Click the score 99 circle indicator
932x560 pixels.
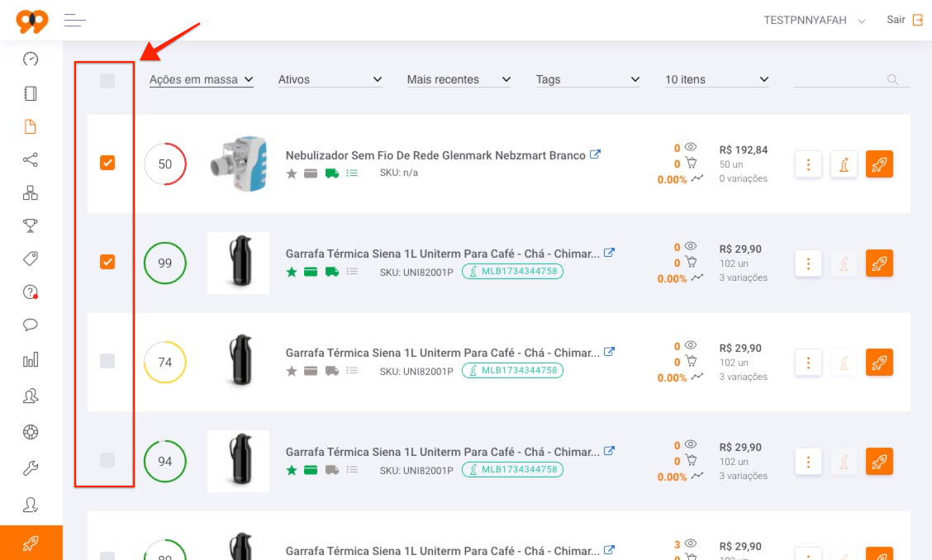coord(165,263)
